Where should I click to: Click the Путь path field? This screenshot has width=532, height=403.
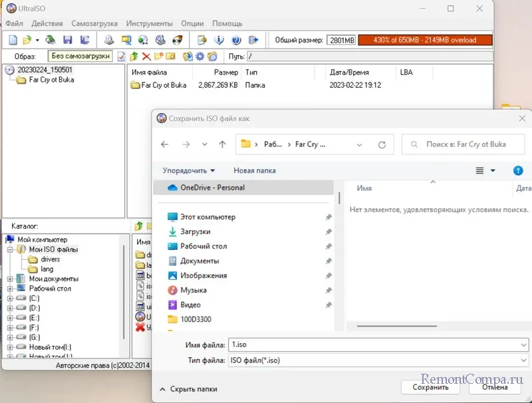370,57
